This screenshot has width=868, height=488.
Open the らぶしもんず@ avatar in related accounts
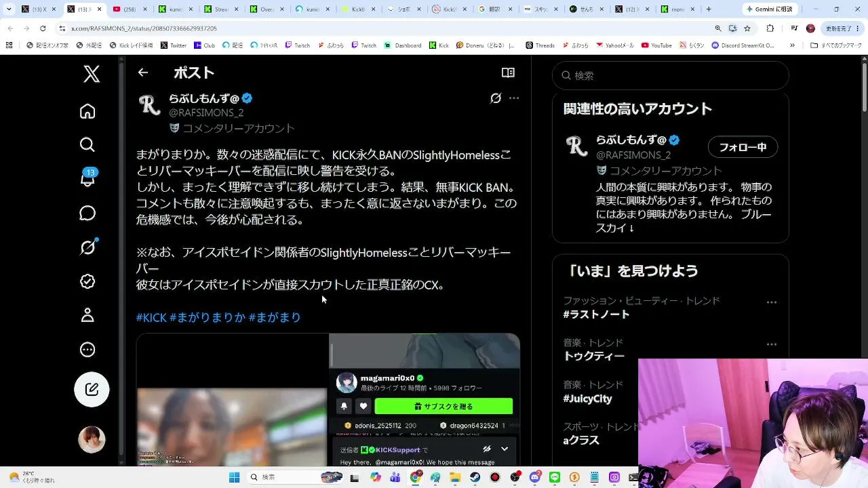576,146
